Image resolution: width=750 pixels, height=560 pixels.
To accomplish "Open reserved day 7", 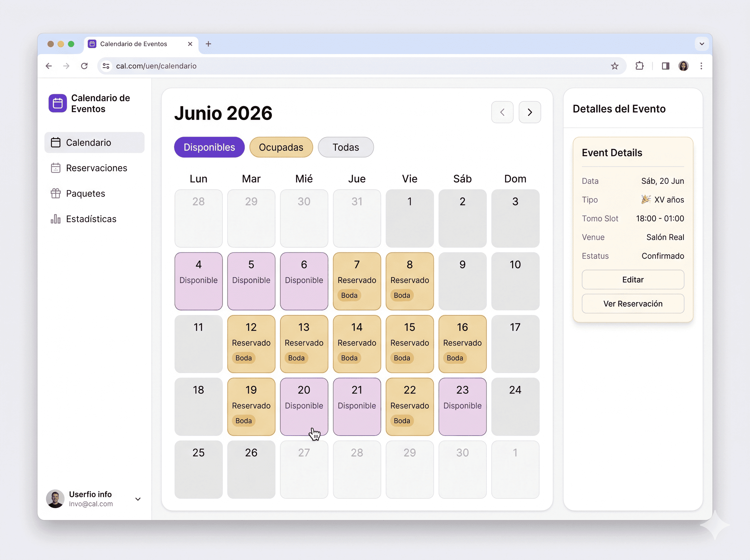I will point(357,281).
